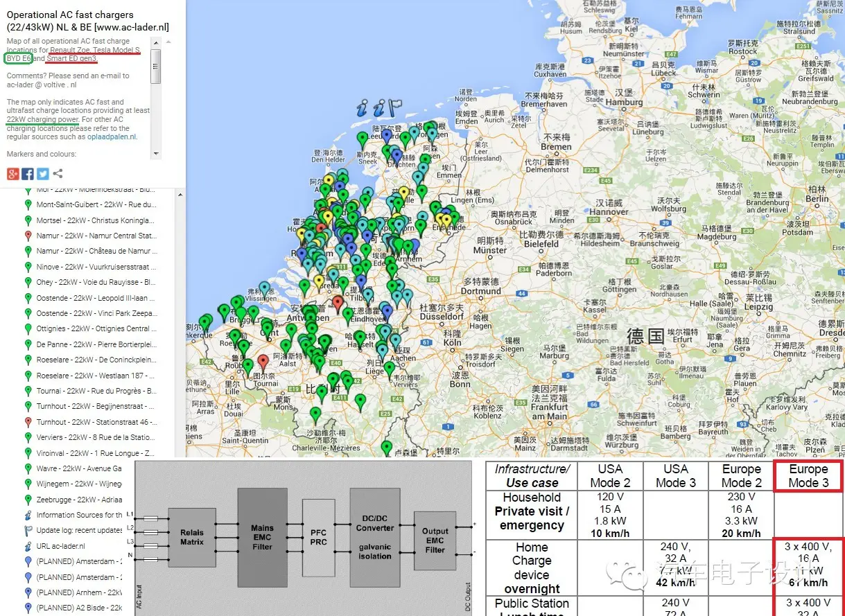Click the red map marker near Kortrijk
Image resolution: width=845 pixels, height=616 pixels.
tap(263, 362)
